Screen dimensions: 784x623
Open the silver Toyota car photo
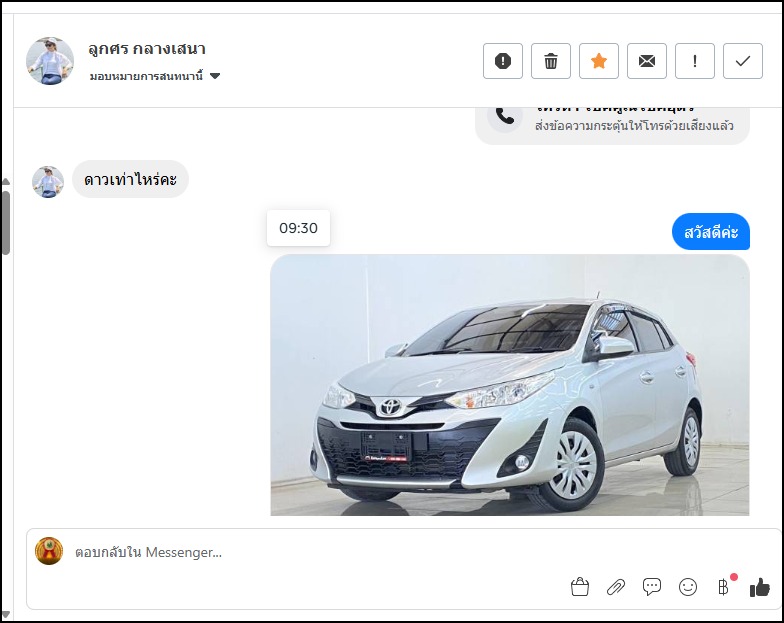click(x=510, y=385)
